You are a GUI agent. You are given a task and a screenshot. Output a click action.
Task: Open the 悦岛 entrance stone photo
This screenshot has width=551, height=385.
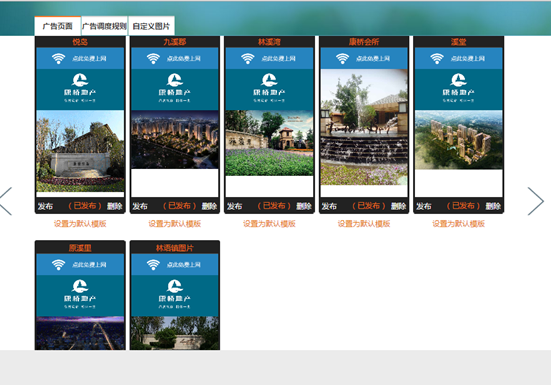80,151
